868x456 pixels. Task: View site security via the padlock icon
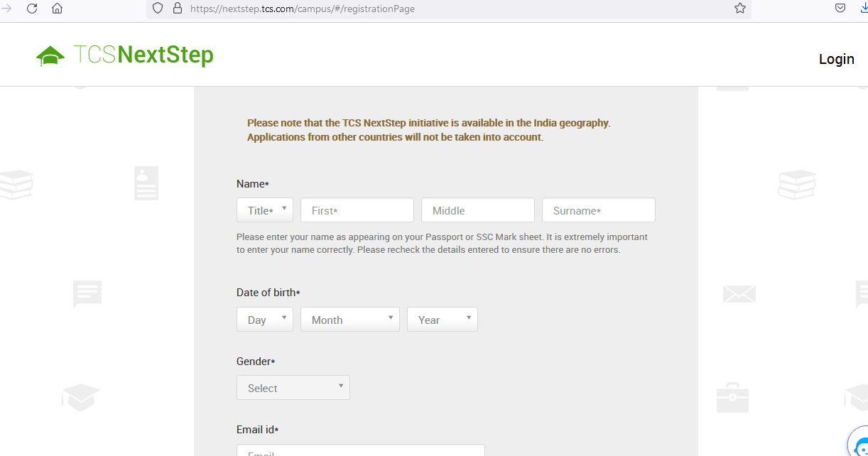click(177, 9)
